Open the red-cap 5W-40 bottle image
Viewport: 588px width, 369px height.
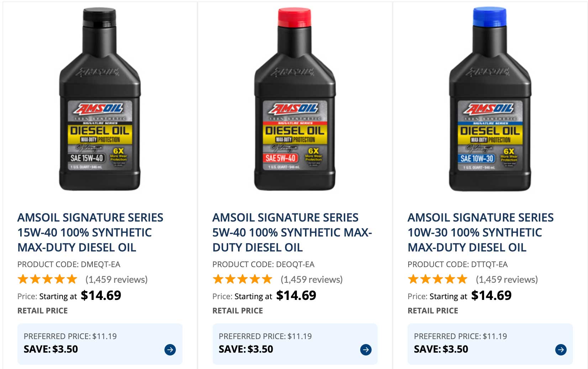pos(295,100)
